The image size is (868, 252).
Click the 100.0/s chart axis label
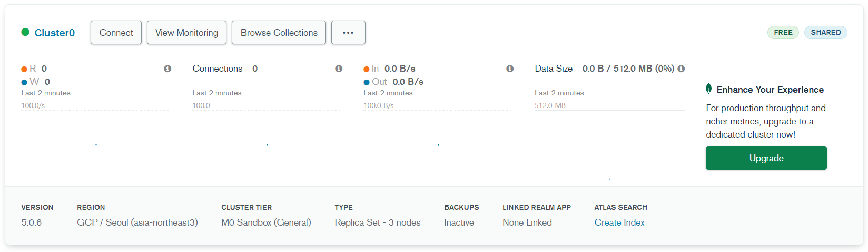(x=33, y=105)
